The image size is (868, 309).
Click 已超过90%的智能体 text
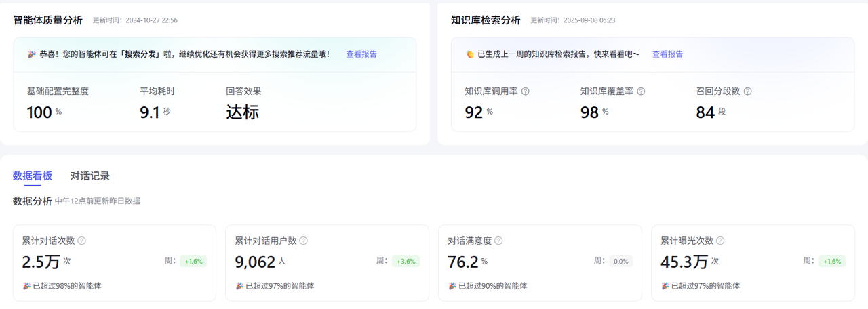(493, 286)
